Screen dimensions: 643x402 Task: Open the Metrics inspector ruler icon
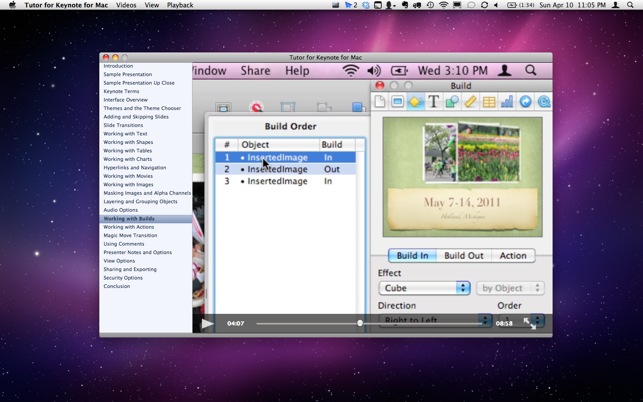pyautogui.click(x=470, y=102)
